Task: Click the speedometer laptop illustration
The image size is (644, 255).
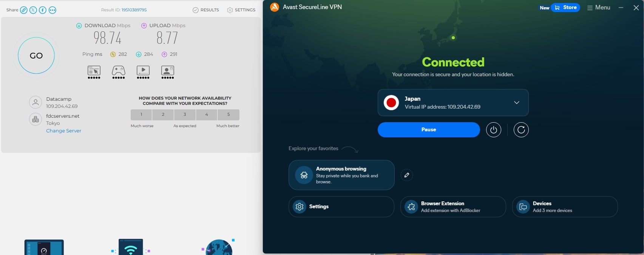Action: click(44, 247)
